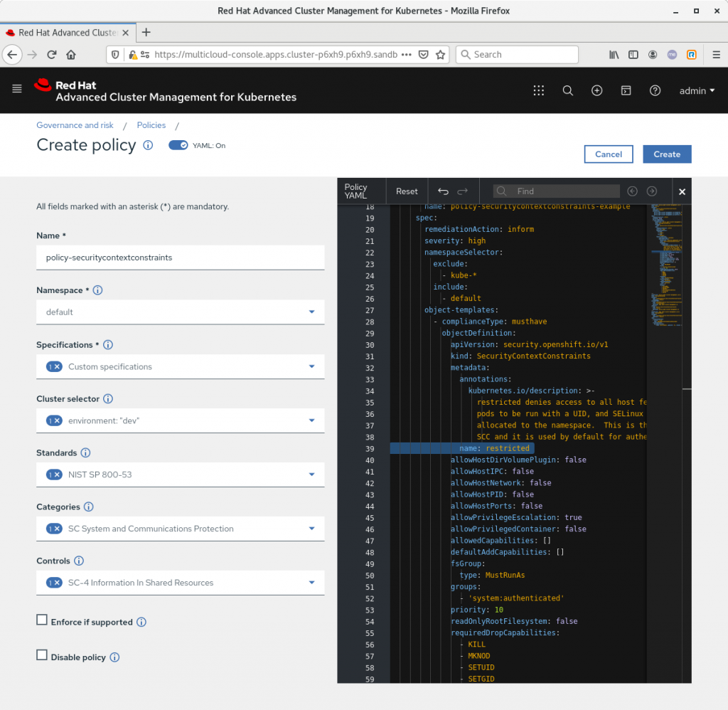Image resolution: width=728 pixels, height=710 pixels.
Task: Go to the Firefox home page
Action: point(71,54)
